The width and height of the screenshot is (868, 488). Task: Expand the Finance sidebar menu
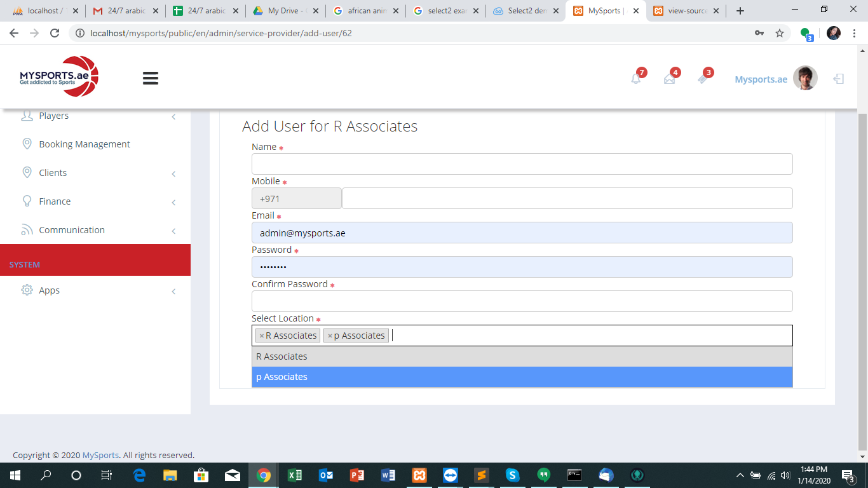(x=55, y=201)
